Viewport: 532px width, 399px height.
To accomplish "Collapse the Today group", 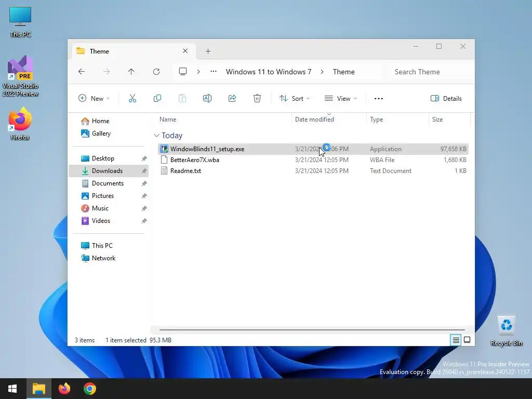I will click(156, 136).
